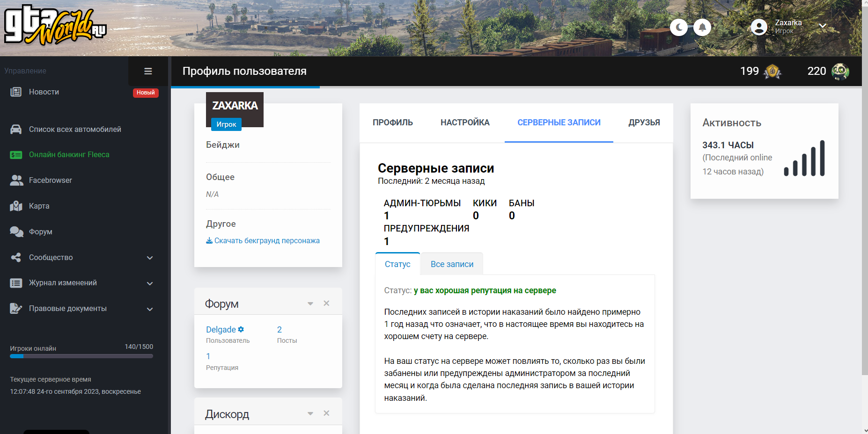Click the АДМИН-ТЮРЬМЫ count
This screenshot has width=868, height=434.
387,216
